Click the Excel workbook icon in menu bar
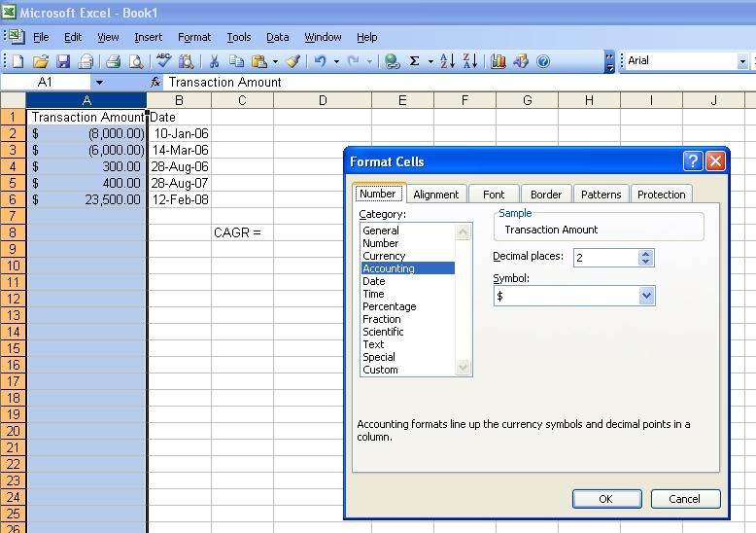 point(17,37)
